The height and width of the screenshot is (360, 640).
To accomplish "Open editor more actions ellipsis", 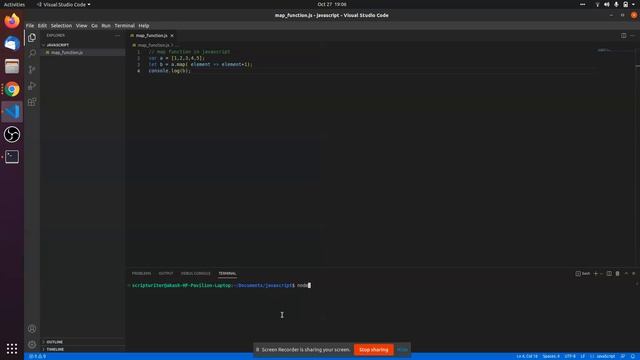I will point(632,36).
